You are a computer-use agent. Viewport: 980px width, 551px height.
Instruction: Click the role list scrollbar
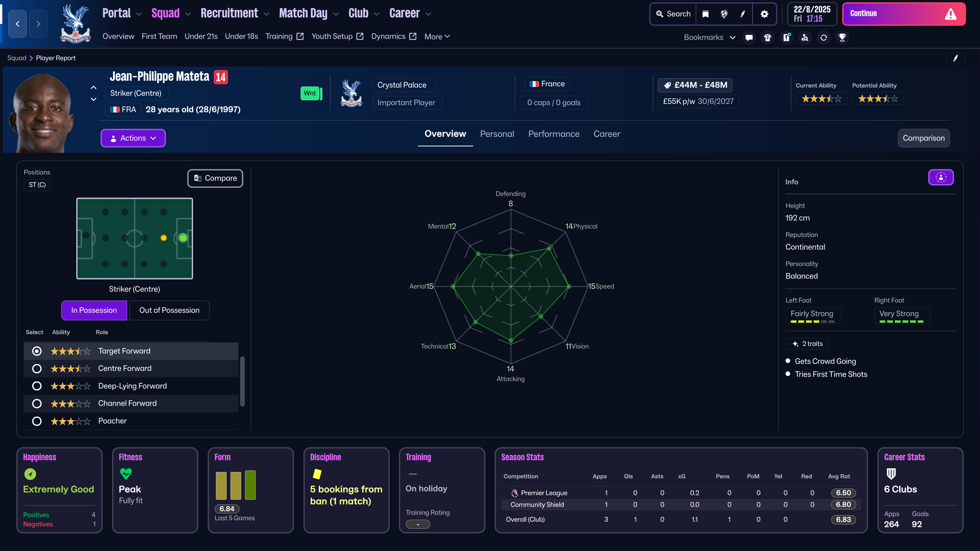[x=242, y=381]
